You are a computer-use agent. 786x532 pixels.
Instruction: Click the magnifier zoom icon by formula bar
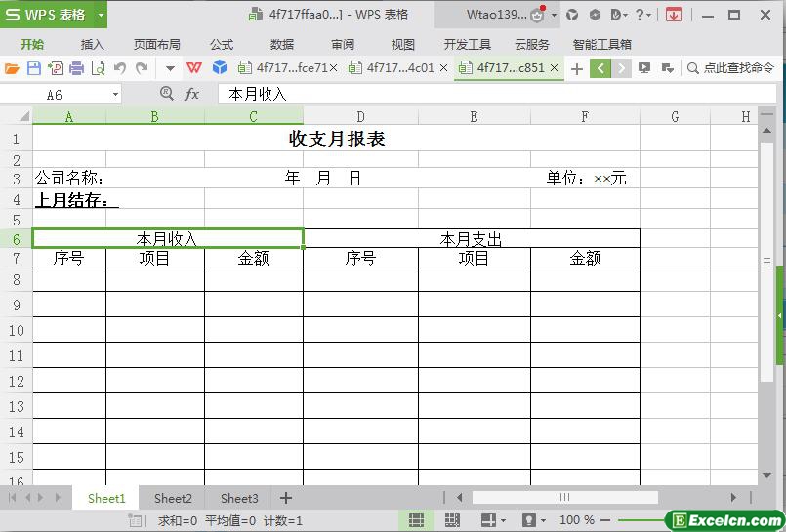point(166,93)
